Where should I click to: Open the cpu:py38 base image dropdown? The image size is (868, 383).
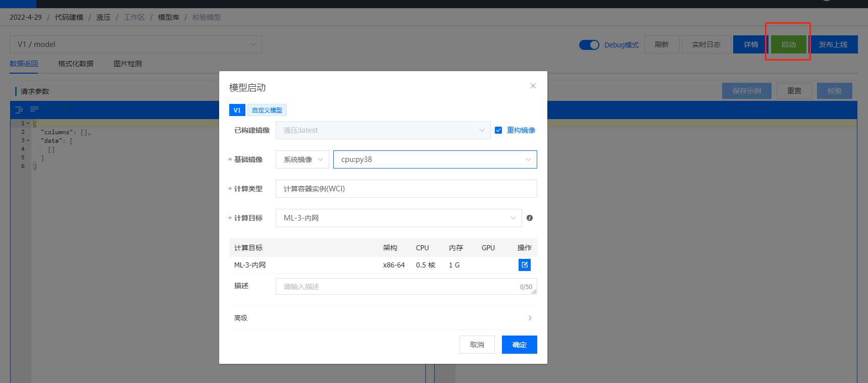(x=435, y=159)
